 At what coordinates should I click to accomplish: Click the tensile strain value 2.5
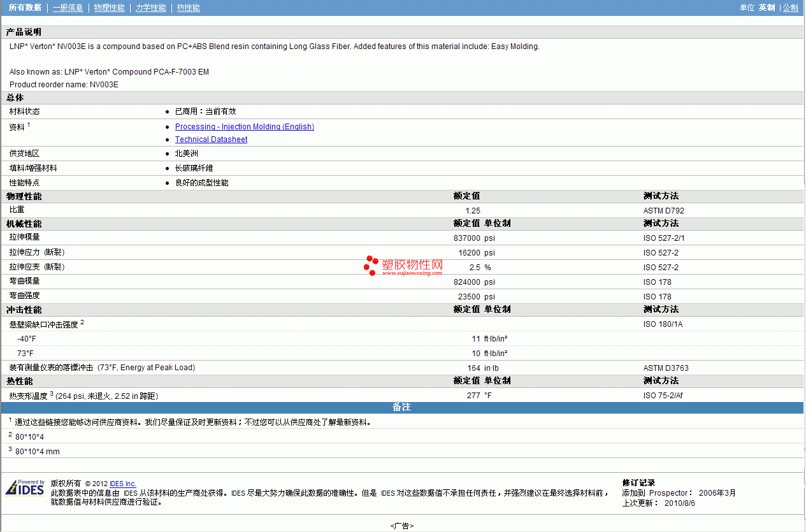pos(475,268)
